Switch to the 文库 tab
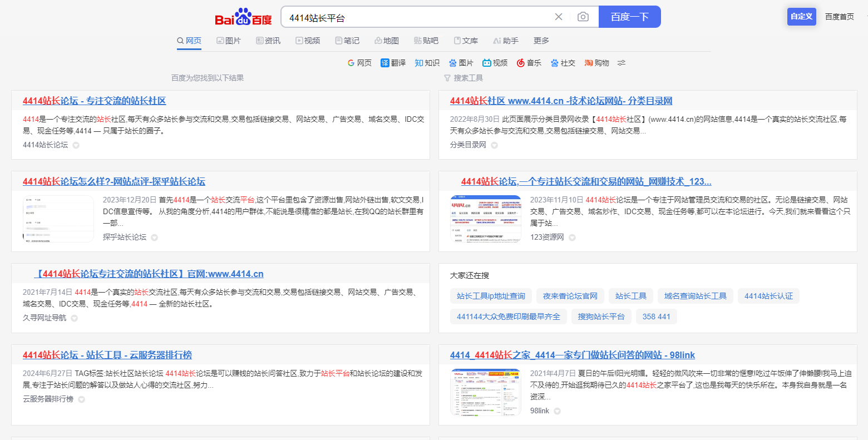The height and width of the screenshot is (440, 868). click(x=466, y=41)
